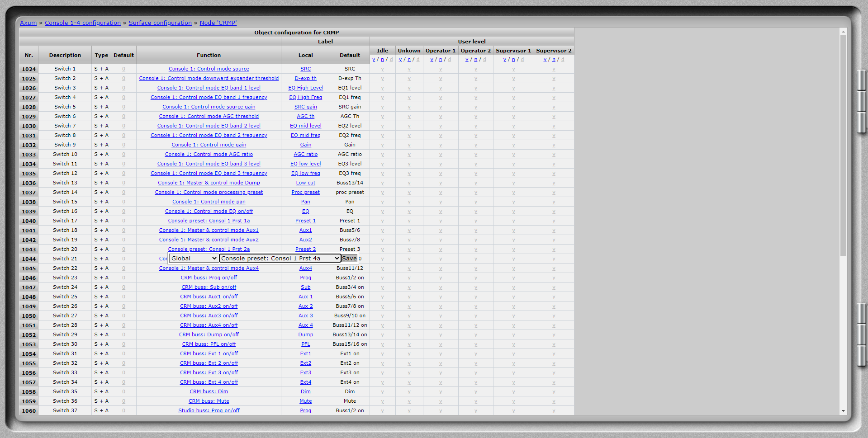868x438 pixels.
Task: Go to Axum in breadcrumb
Action: click(28, 23)
